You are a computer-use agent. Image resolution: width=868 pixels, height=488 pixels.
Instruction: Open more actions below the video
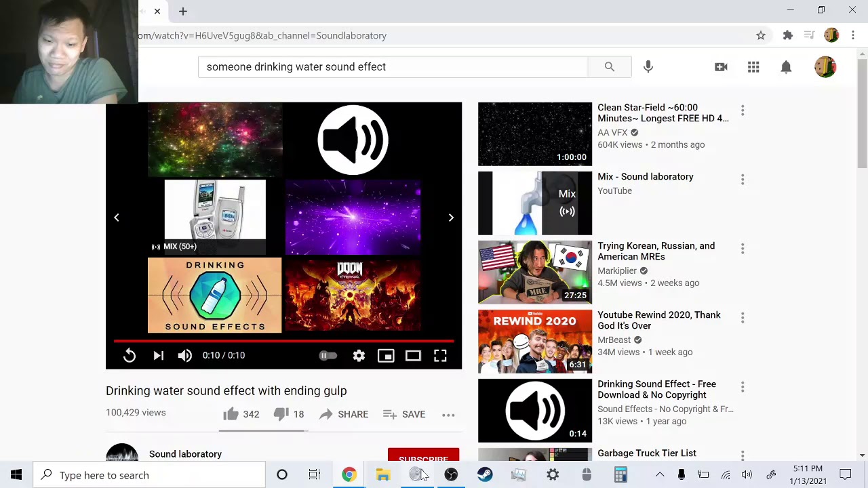448,414
